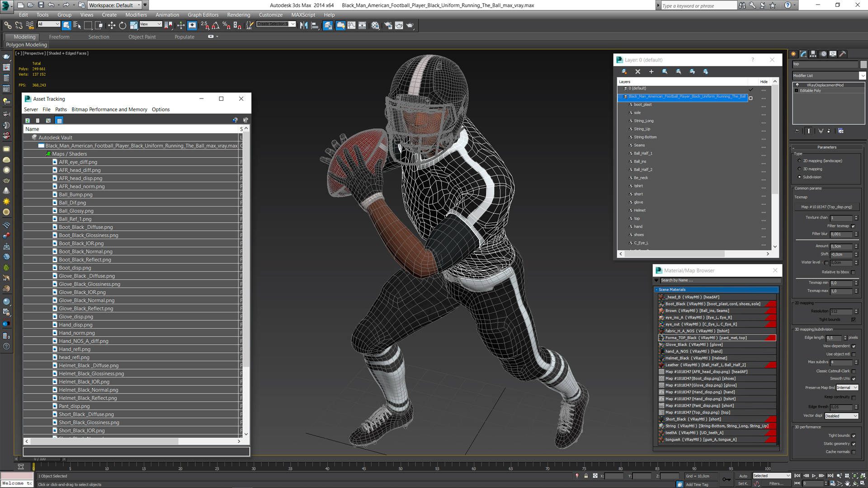
Task: Click Delete layer X icon in Layer window
Action: [638, 71]
